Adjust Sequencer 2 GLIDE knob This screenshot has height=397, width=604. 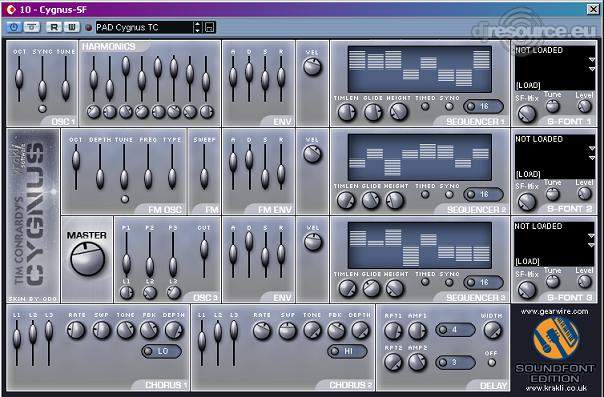tap(371, 200)
